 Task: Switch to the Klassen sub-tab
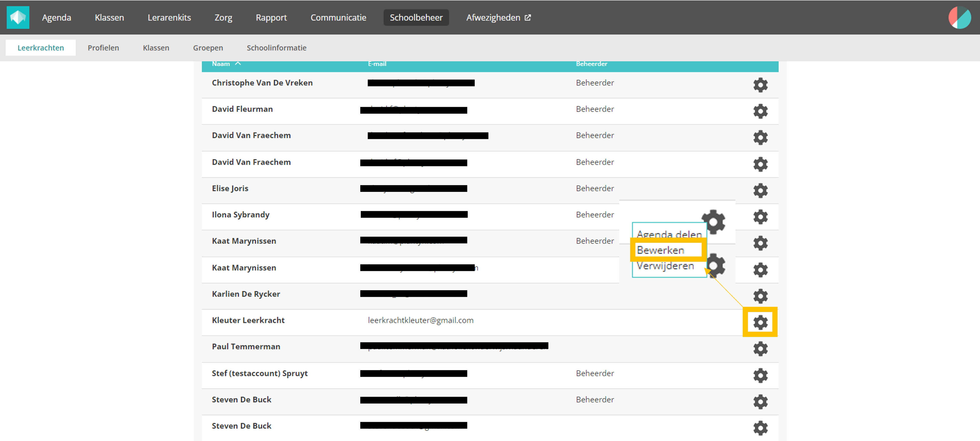click(156, 48)
